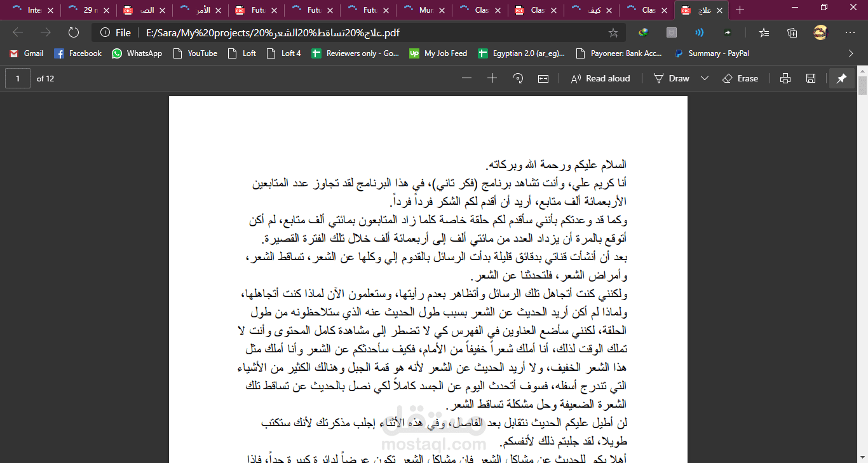Screen dimensions: 868x463
Task: Expand the overflow favorites chevron
Action: [x=851, y=53]
